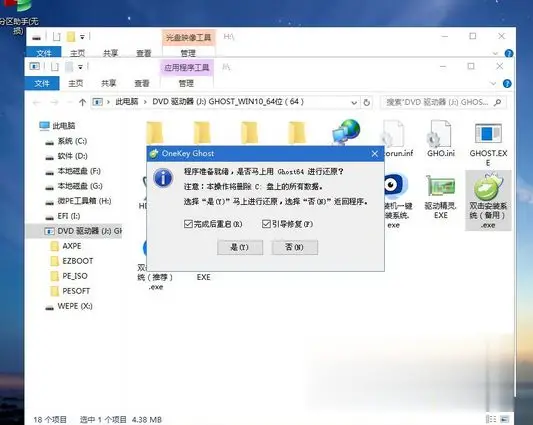Open 共享 tab in back H:\ window
This screenshot has height=425, width=533.
coord(110,53)
